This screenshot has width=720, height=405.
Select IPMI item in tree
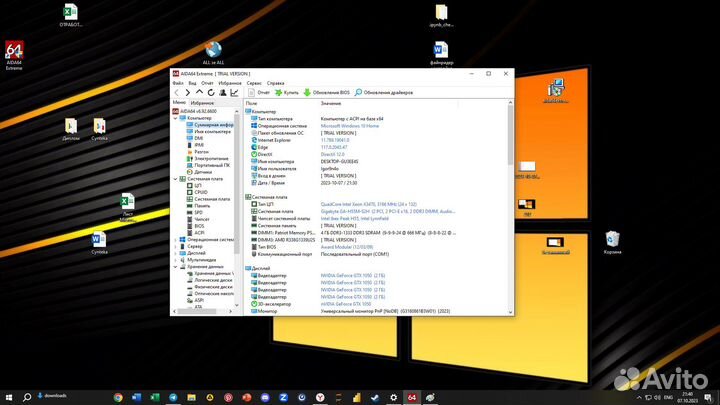click(195, 145)
